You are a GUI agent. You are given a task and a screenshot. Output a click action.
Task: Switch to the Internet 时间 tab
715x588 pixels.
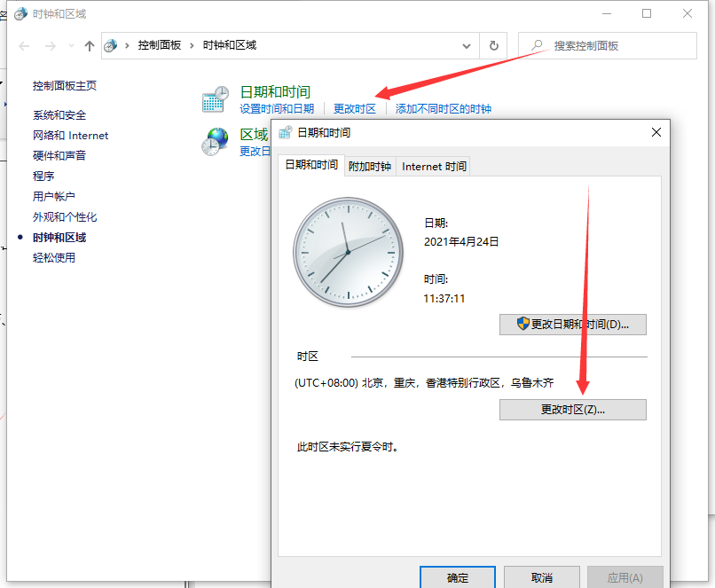click(x=434, y=166)
